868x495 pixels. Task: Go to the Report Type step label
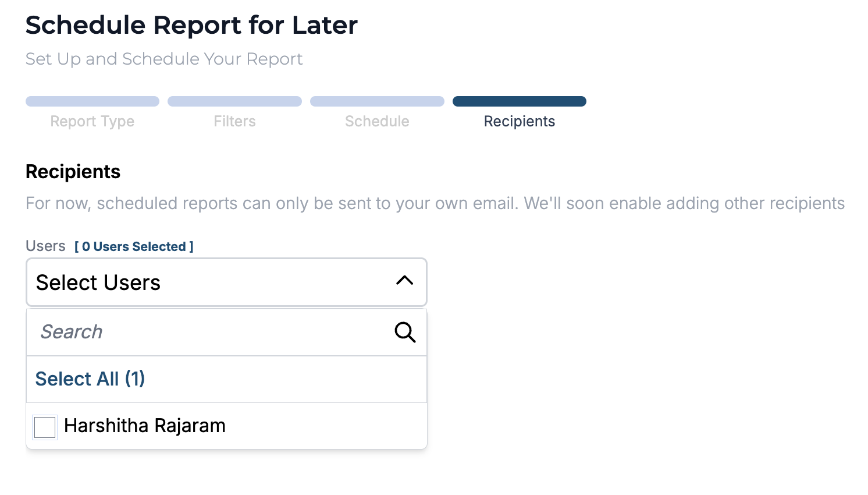click(92, 121)
